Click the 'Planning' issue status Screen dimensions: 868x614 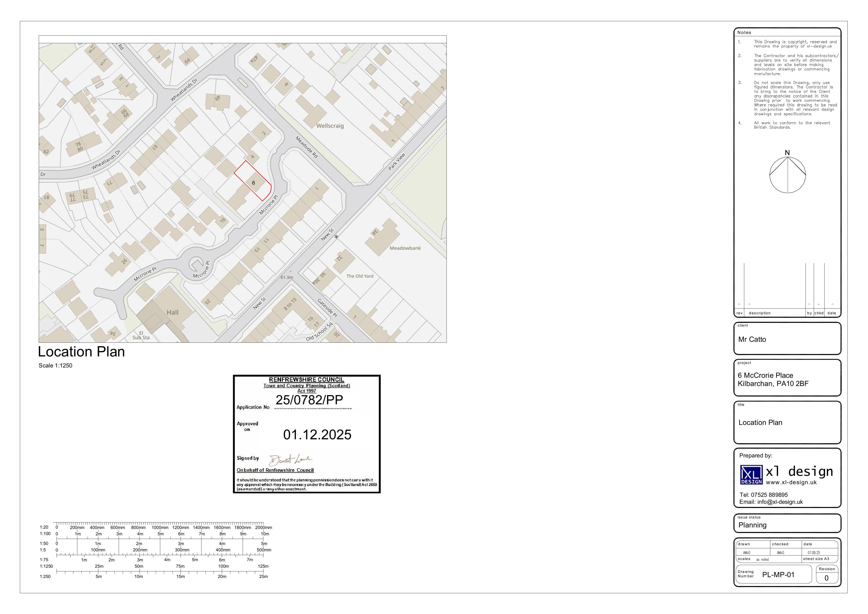752,525
